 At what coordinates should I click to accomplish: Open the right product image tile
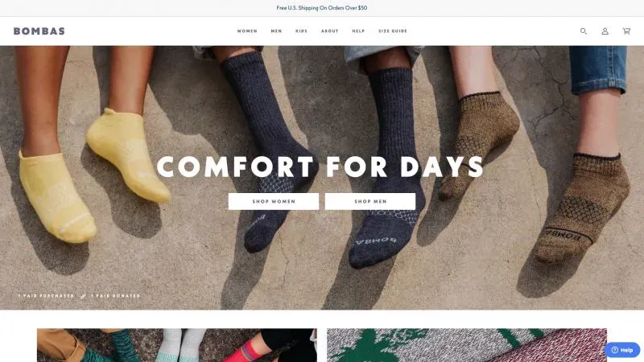click(467, 345)
